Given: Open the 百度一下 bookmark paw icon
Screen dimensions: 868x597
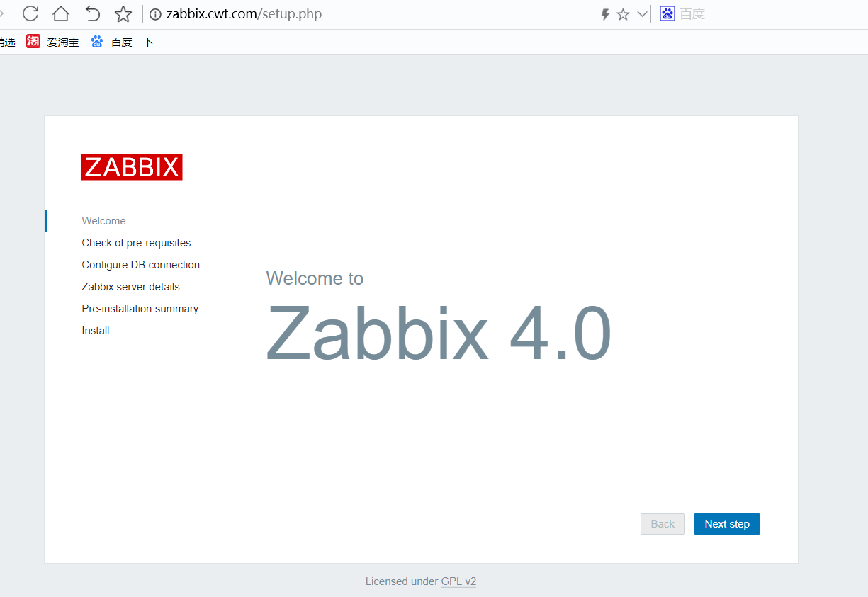Looking at the screenshot, I should click(97, 41).
